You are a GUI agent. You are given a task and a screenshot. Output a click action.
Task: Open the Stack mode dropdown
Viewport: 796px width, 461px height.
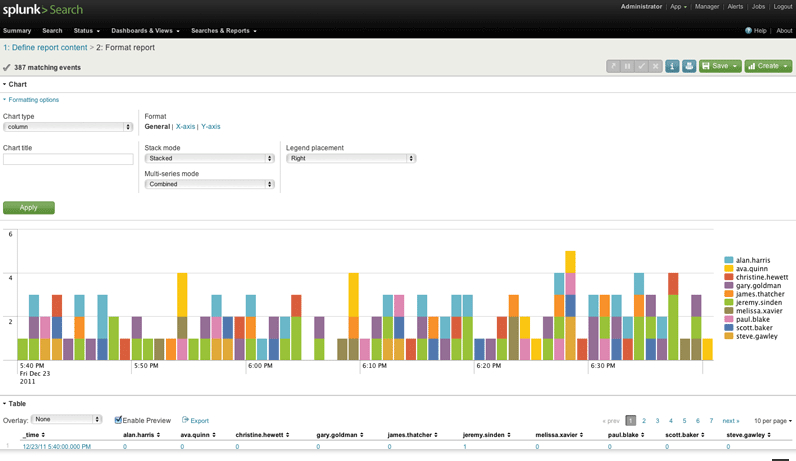pos(209,158)
